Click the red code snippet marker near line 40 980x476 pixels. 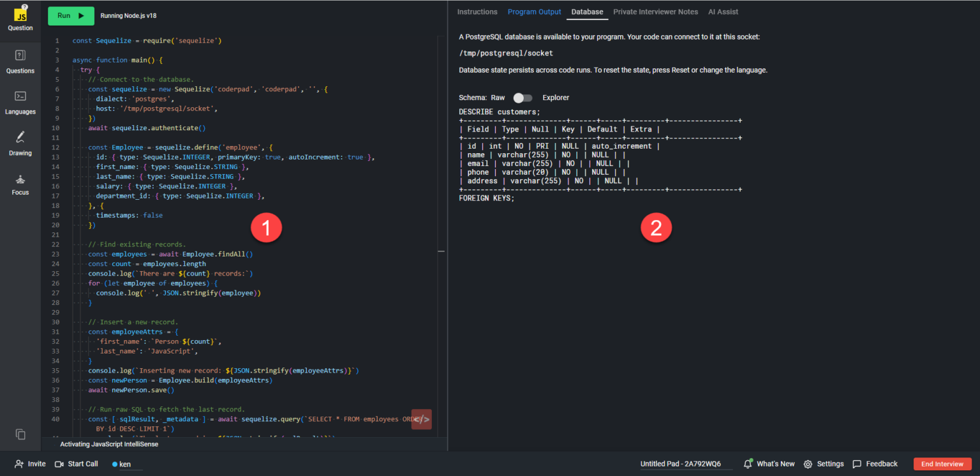pyautogui.click(x=420, y=419)
